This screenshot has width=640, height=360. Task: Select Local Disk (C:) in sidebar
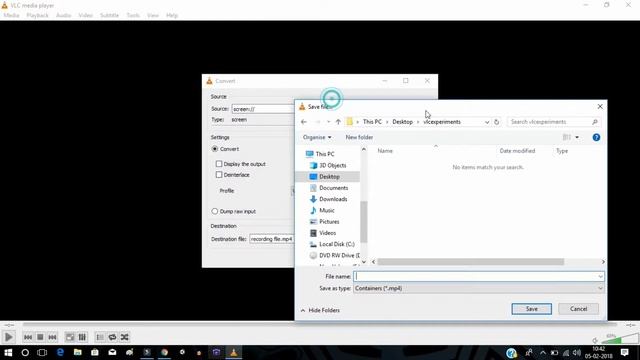(336, 244)
